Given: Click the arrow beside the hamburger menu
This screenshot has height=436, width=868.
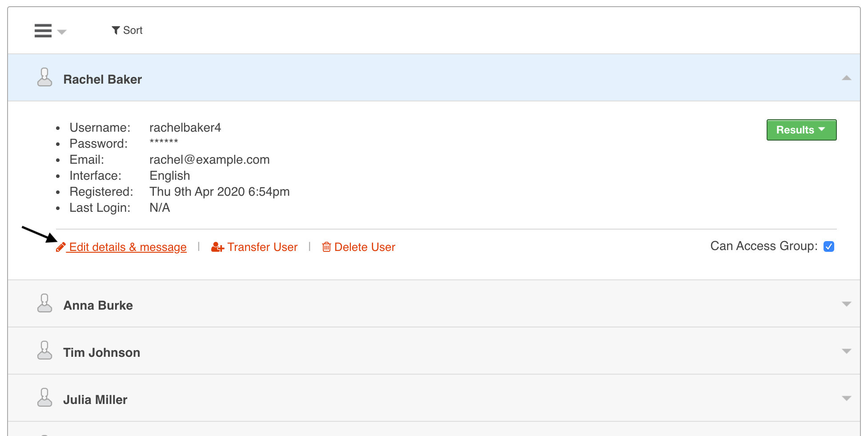Looking at the screenshot, I should coord(62,32).
